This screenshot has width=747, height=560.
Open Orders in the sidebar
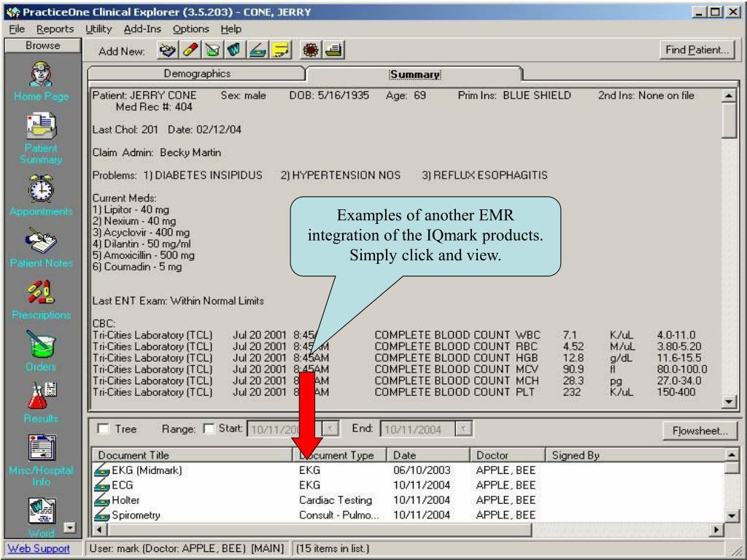[x=42, y=351]
